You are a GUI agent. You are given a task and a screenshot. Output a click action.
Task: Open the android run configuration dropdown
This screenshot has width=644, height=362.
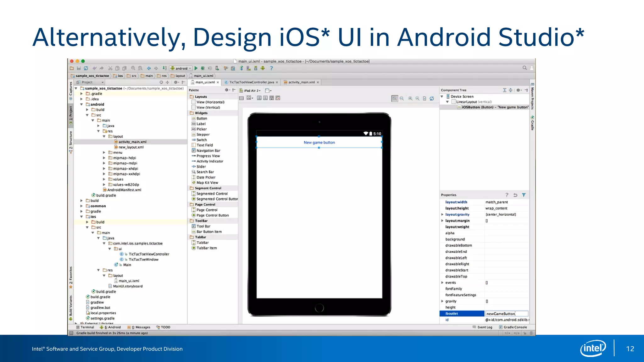coord(181,68)
